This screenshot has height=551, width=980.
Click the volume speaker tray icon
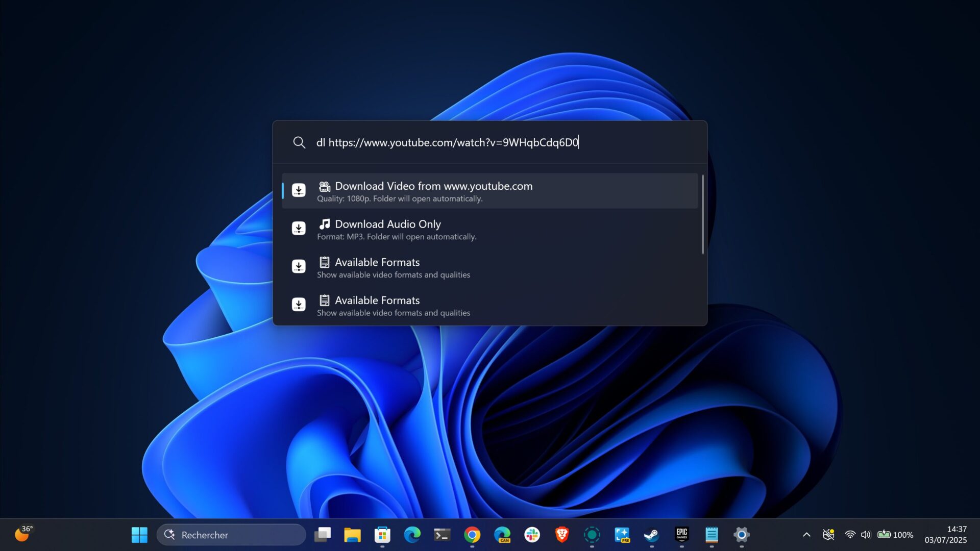pyautogui.click(x=866, y=535)
